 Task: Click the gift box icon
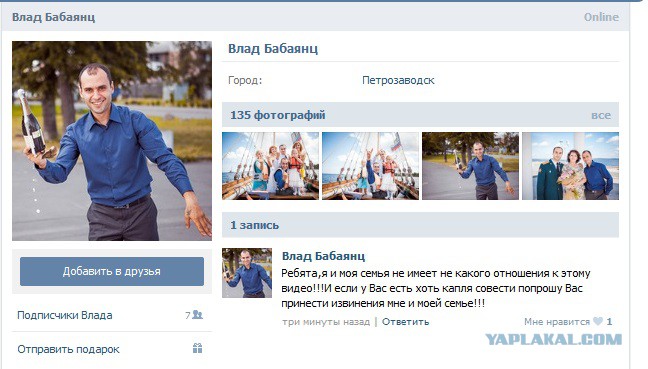point(198,348)
